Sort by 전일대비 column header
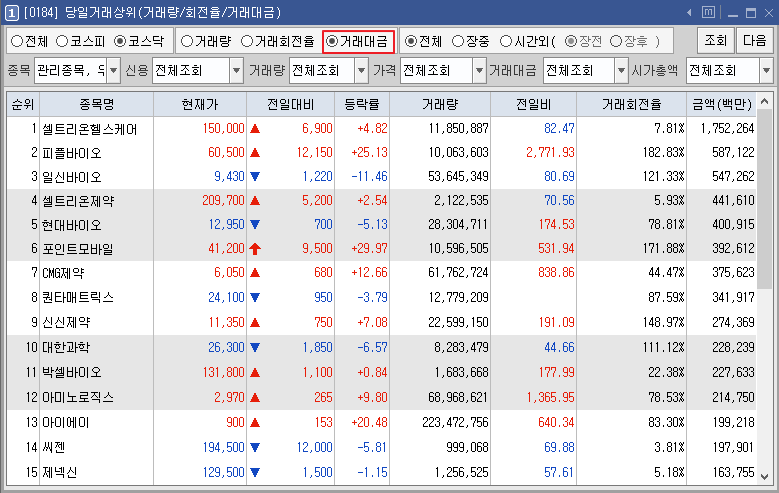Viewport: 779px width, 493px height. pyautogui.click(x=290, y=104)
